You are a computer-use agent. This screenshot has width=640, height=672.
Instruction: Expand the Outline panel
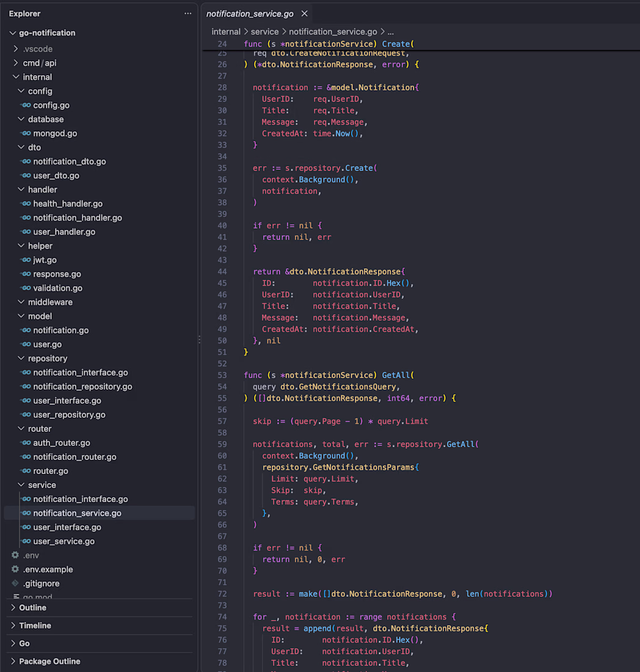pyautogui.click(x=13, y=608)
